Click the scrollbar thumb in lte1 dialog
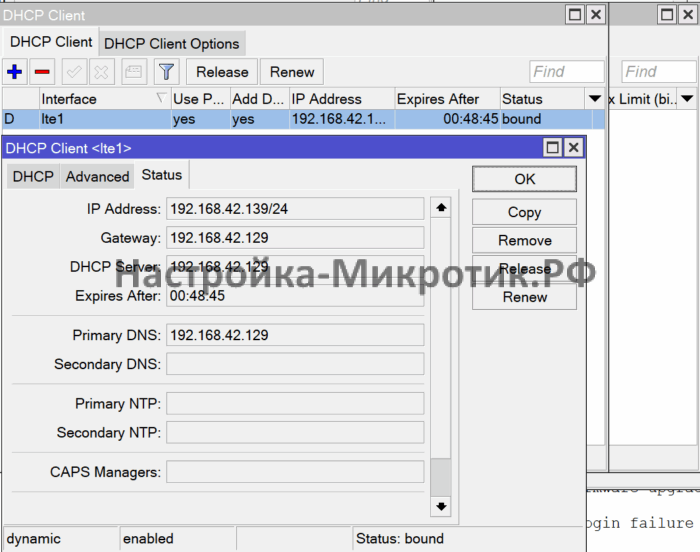 [441, 477]
